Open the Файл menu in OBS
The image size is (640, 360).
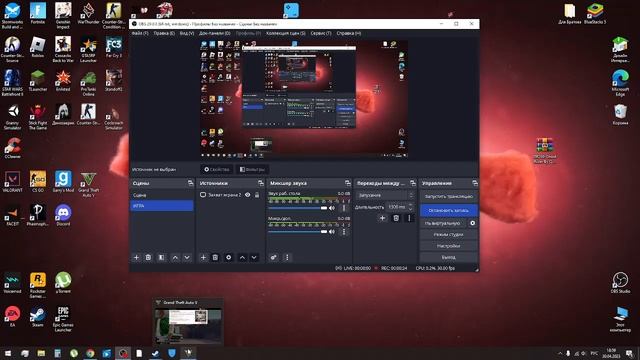pyautogui.click(x=140, y=33)
